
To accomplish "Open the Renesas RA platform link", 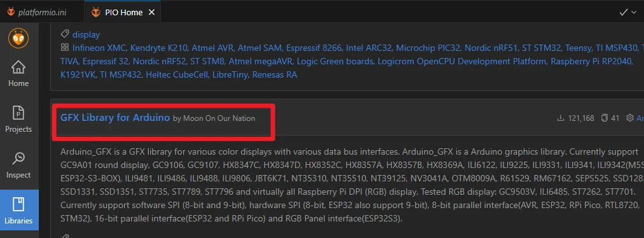I will (x=275, y=75).
